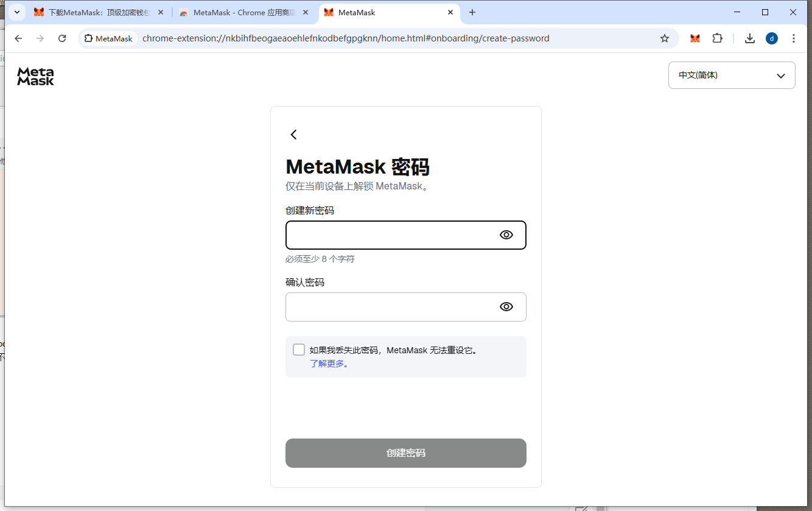Click the 仅在当前设备上解锁 MetaMask subtitle
Image resolution: width=812 pixels, height=511 pixels.
click(x=358, y=186)
